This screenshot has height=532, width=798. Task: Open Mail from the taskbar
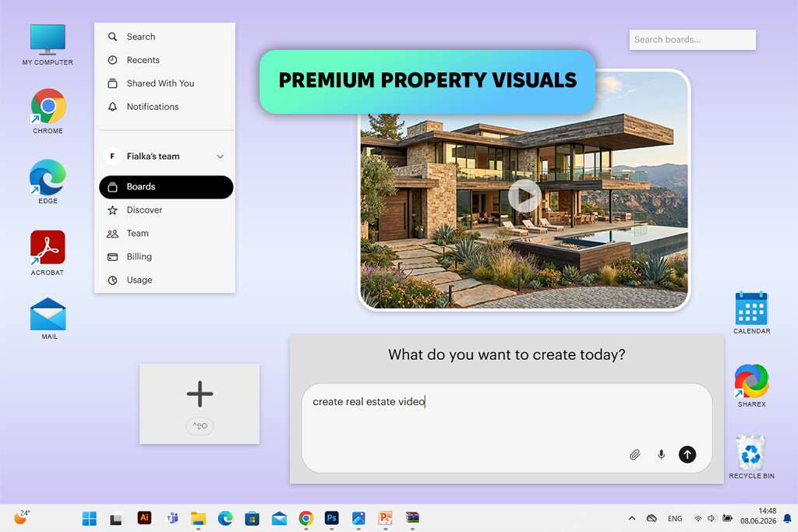click(279, 518)
